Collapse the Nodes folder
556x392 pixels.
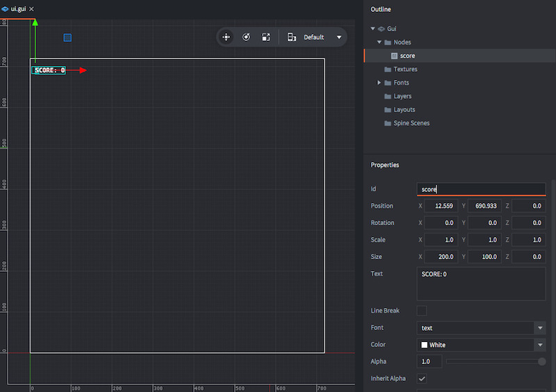[x=379, y=42]
